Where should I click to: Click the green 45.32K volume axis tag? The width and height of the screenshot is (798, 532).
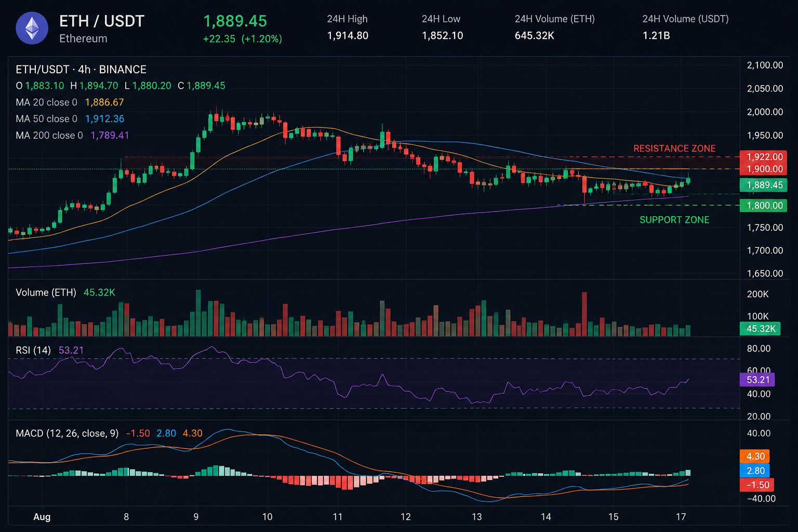coord(760,328)
